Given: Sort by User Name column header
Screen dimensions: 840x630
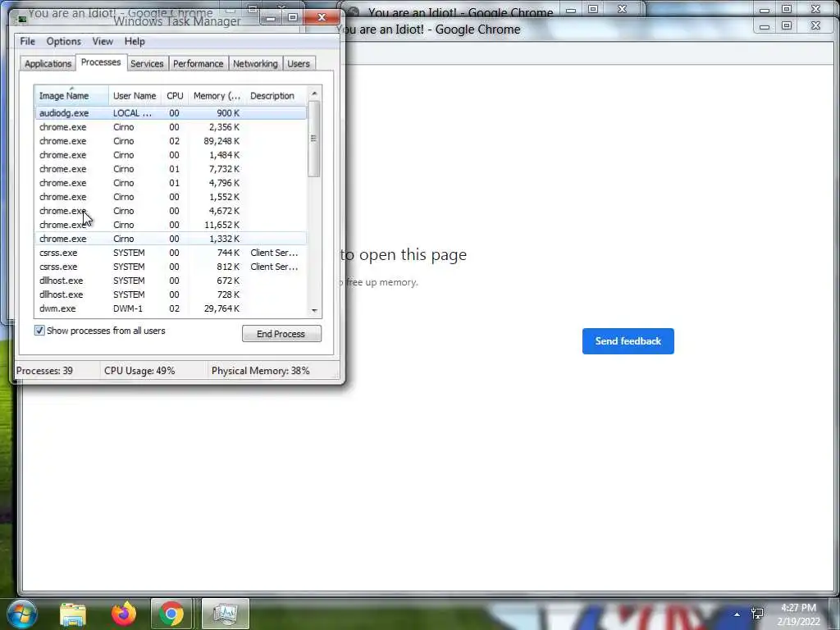Looking at the screenshot, I should click(x=135, y=95).
